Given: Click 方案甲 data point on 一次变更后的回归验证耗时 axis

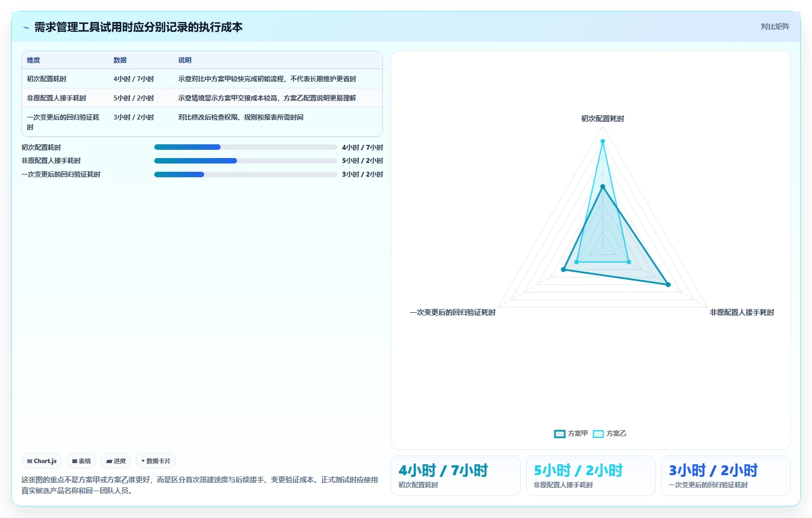Looking at the screenshot, I should (563, 269).
